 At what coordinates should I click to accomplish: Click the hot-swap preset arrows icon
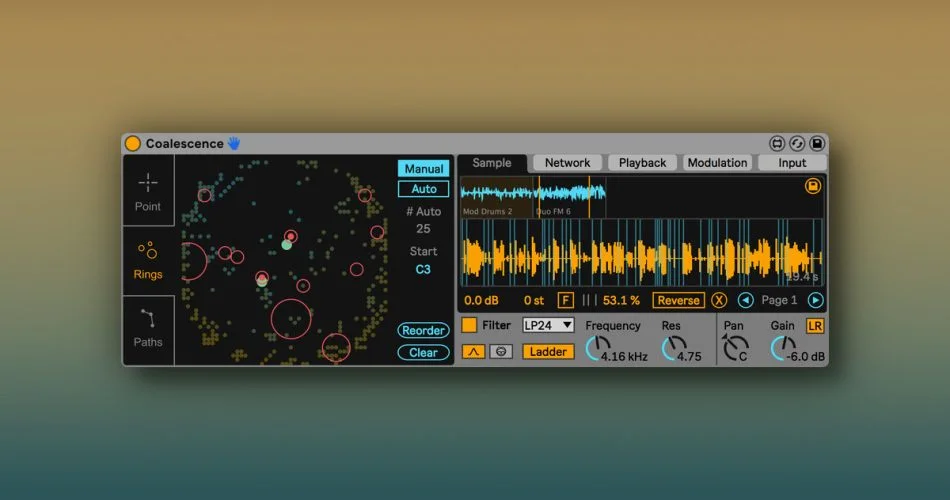[797, 144]
